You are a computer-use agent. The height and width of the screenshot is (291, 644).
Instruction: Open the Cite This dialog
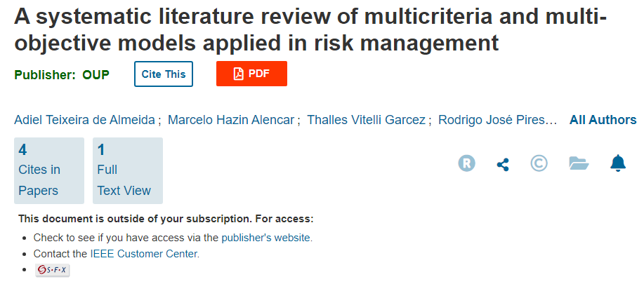[164, 74]
